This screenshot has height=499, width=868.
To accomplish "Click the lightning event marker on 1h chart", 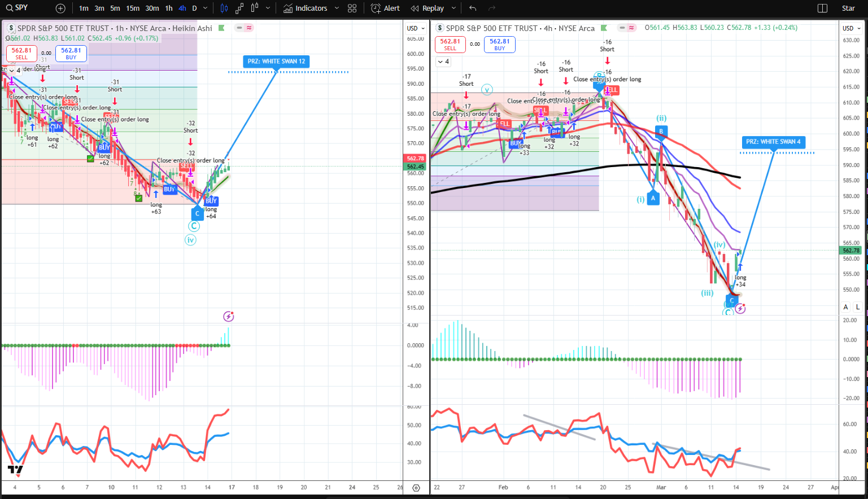I will [229, 317].
